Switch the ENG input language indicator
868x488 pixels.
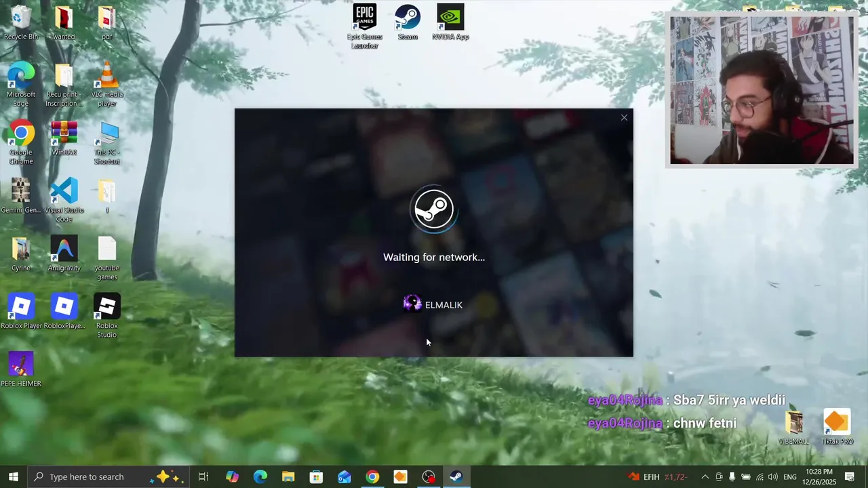tap(790, 476)
